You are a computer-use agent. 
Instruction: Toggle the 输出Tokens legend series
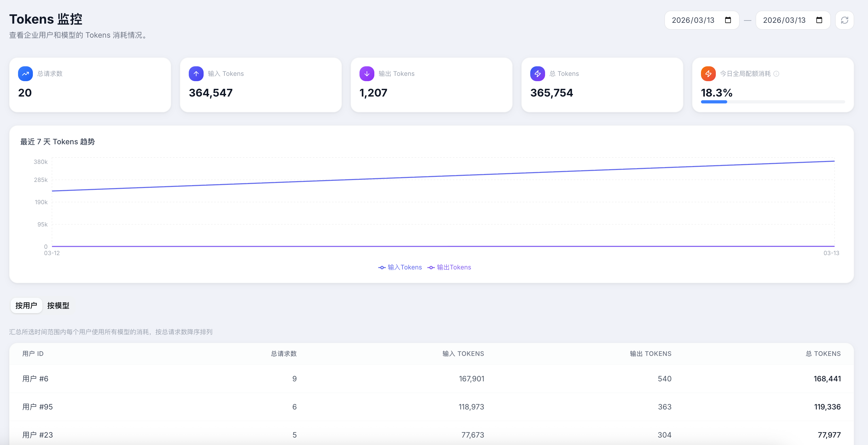[449, 267]
